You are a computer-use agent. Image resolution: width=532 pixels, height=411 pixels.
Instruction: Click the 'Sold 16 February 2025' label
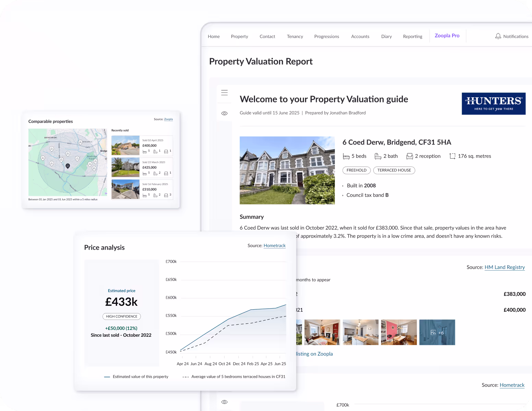(x=155, y=184)
